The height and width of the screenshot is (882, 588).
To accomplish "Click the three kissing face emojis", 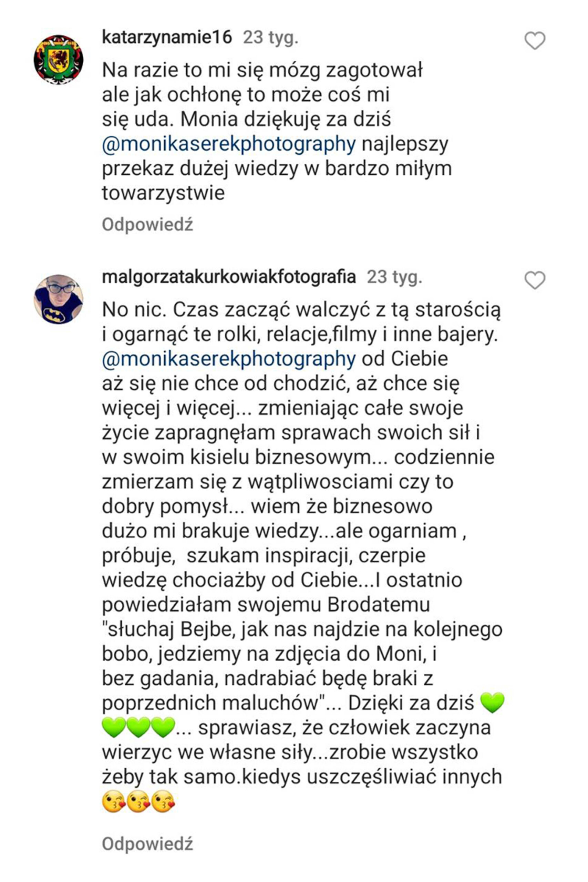I will pos(139,801).
